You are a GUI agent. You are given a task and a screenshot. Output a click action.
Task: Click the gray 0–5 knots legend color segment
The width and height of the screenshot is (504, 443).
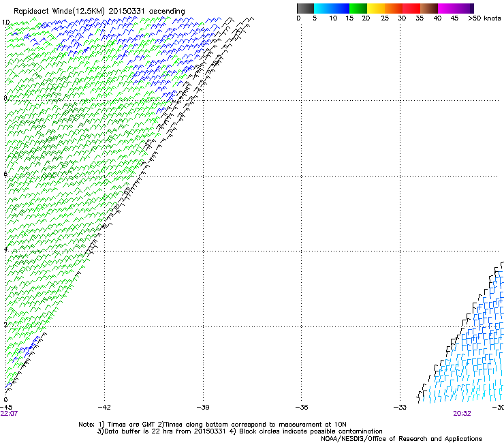(x=305, y=8)
